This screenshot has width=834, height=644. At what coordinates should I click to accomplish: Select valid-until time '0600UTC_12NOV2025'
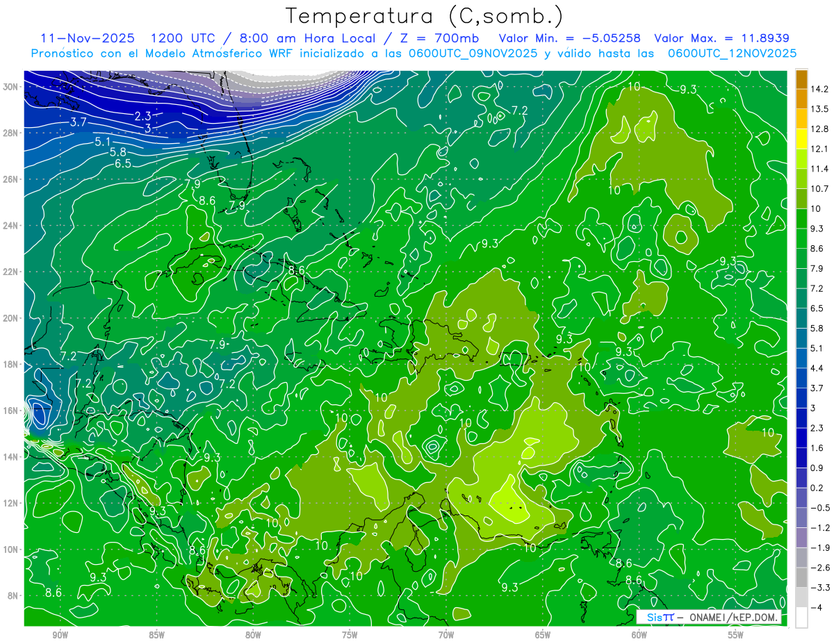[732, 53]
